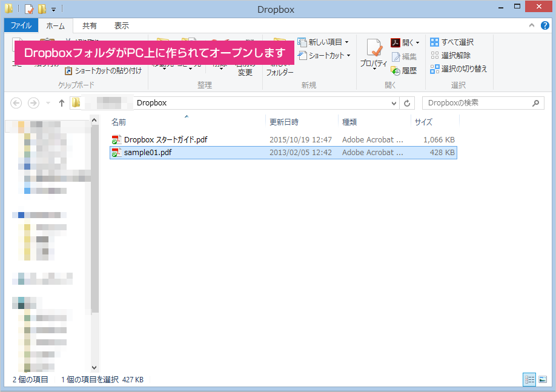Screen dimensions: 556x392
Task: Refresh the Dropbox folder view
Action: (x=407, y=103)
